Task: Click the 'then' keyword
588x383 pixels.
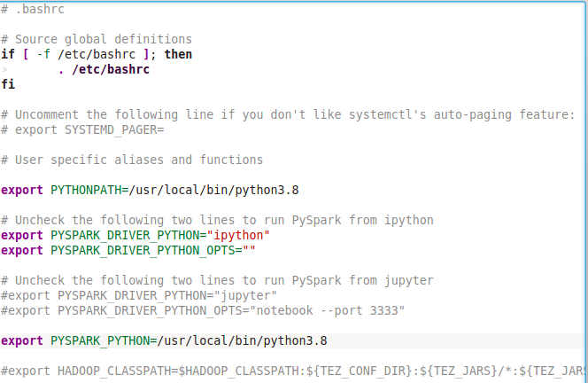Action: (x=178, y=54)
